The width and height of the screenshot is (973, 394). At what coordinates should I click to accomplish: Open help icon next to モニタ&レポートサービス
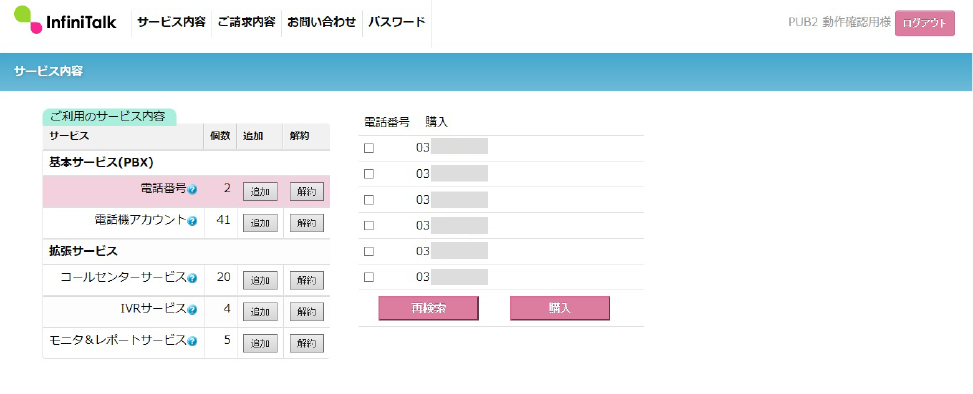coord(192,341)
